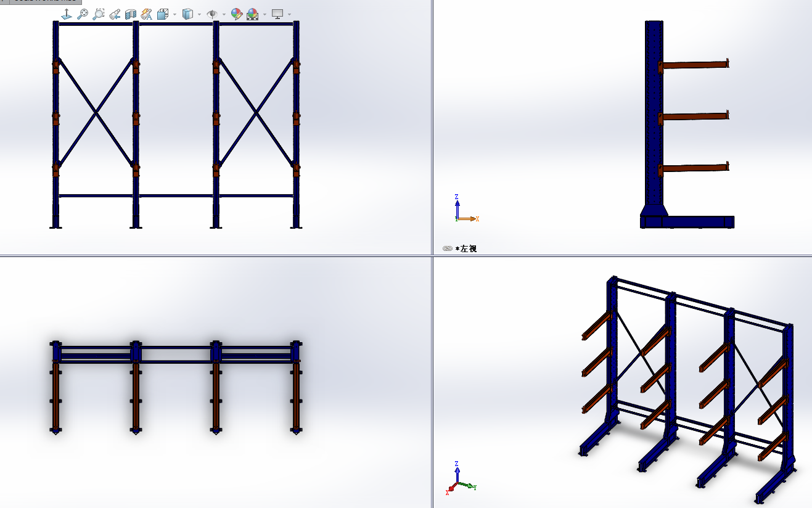This screenshot has width=812, height=508.
Task: Click the View Settings monitor icon
Action: coord(277,14)
